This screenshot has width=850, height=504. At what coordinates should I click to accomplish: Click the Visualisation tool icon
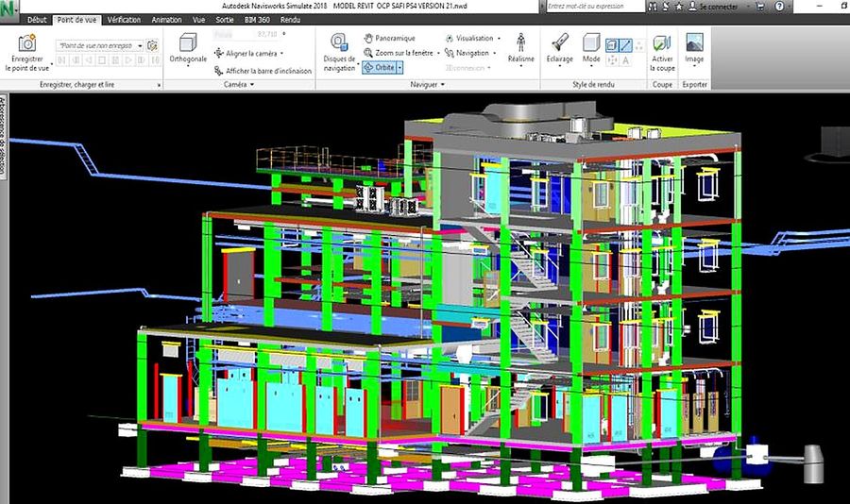(449, 39)
